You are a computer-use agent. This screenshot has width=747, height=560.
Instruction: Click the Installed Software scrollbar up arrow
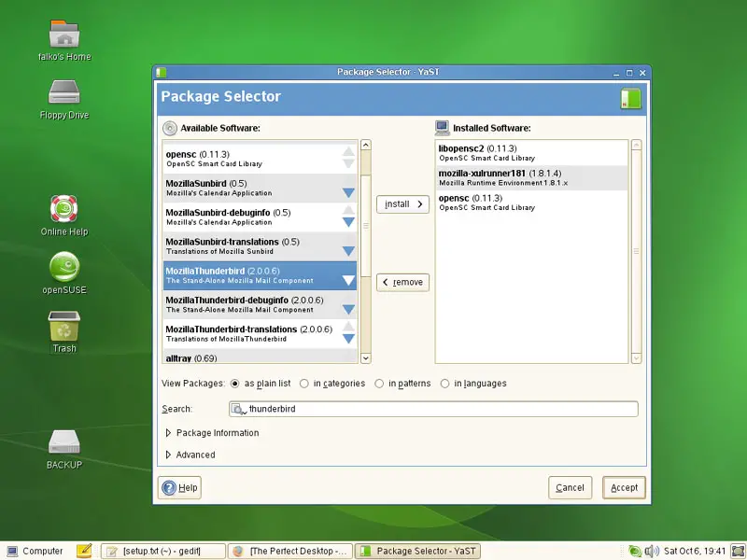[x=637, y=145]
